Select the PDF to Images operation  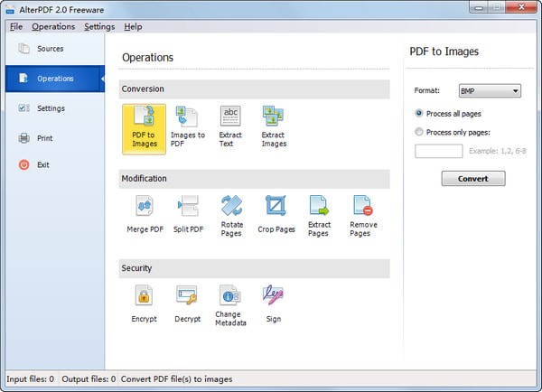pyautogui.click(x=144, y=126)
